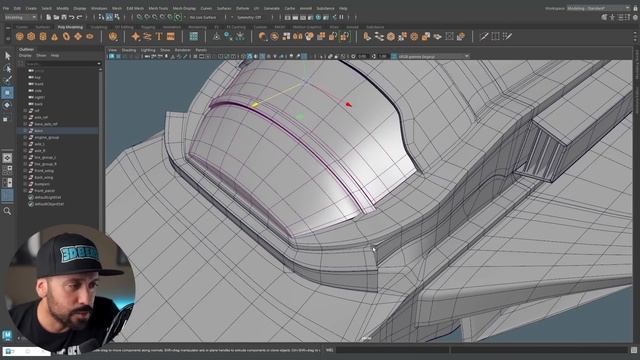Toggle Select by component type mode

tap(117, 17)
